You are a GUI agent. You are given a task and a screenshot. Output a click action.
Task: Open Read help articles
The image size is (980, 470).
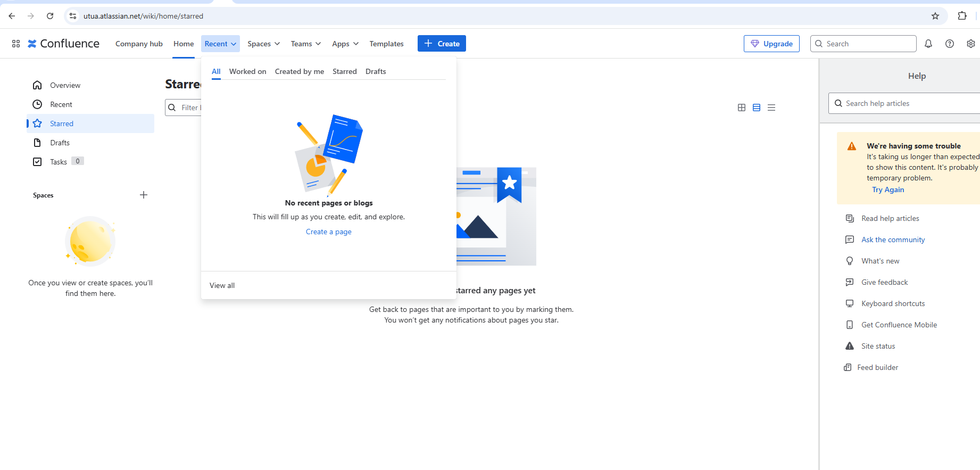tap(890, 218)
